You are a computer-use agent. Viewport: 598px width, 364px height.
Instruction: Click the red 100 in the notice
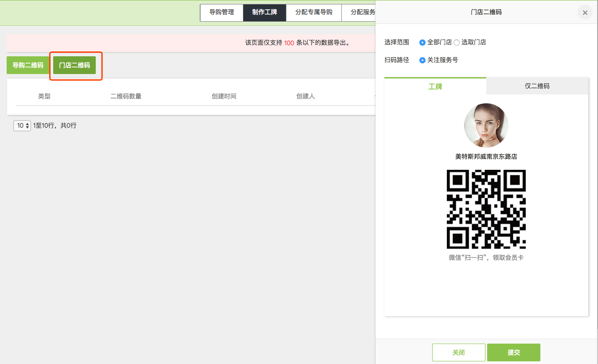289,43
